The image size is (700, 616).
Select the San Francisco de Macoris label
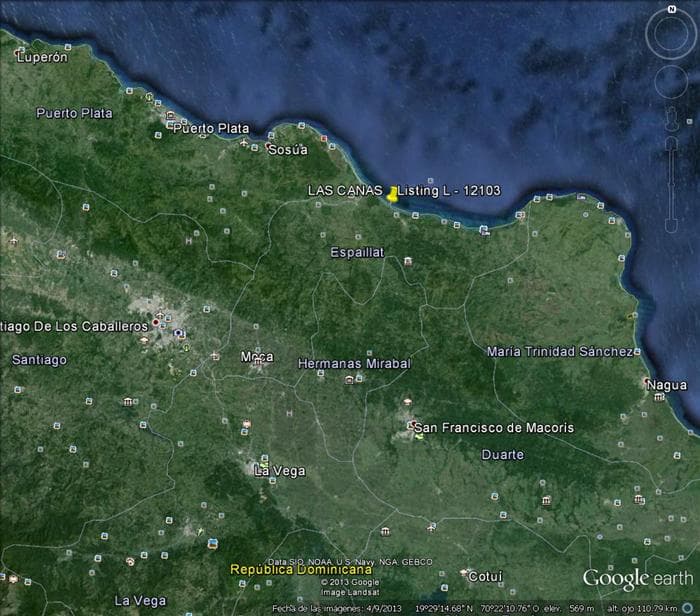[x=494, y=428]
